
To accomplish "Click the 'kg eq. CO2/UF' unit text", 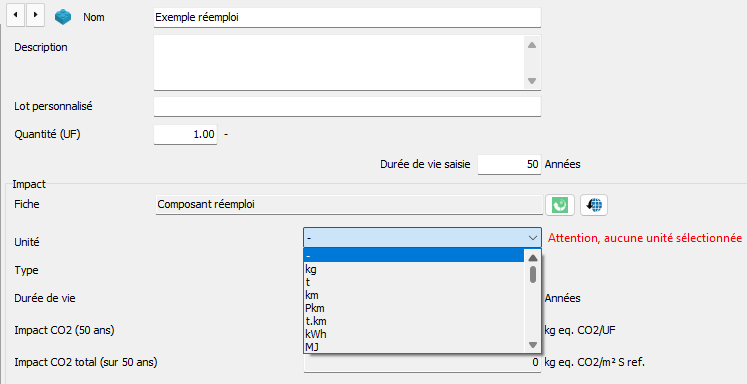I will click(580, 330).
